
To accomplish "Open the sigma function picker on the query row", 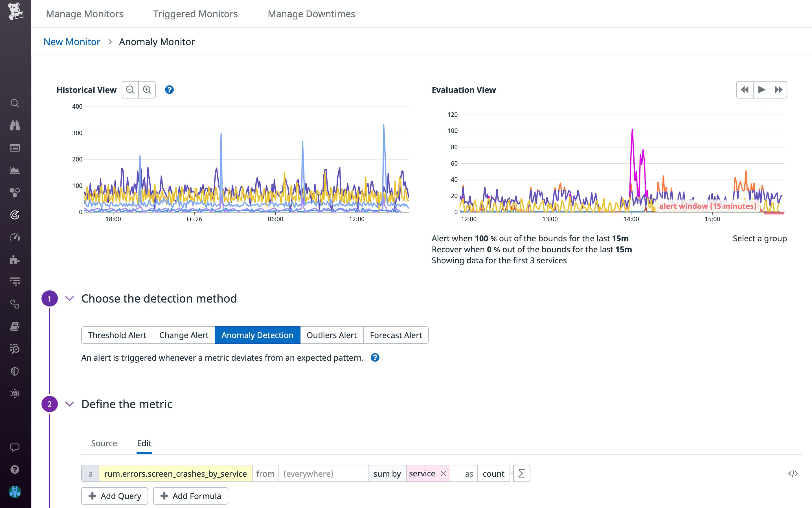I will [x=521, y=473].
